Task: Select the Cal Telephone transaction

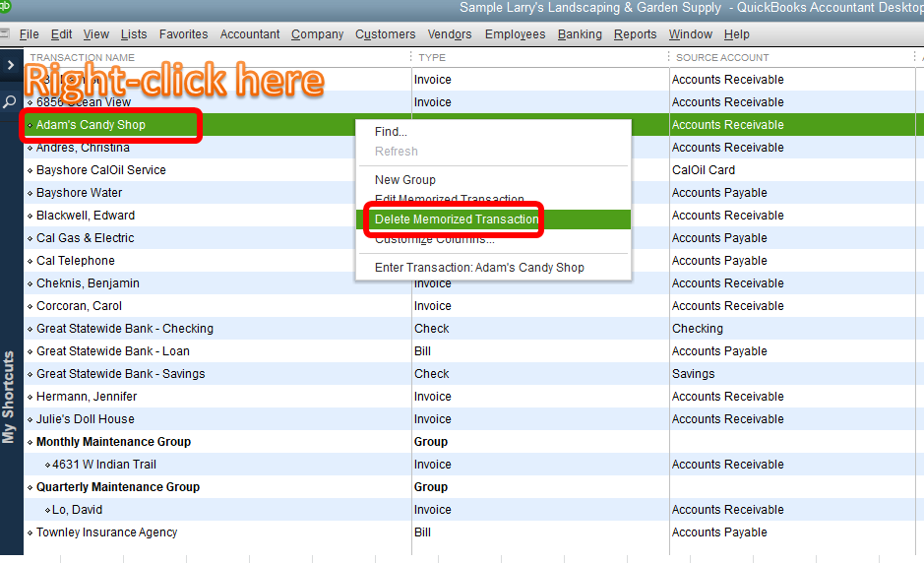Action: (76, 261)
